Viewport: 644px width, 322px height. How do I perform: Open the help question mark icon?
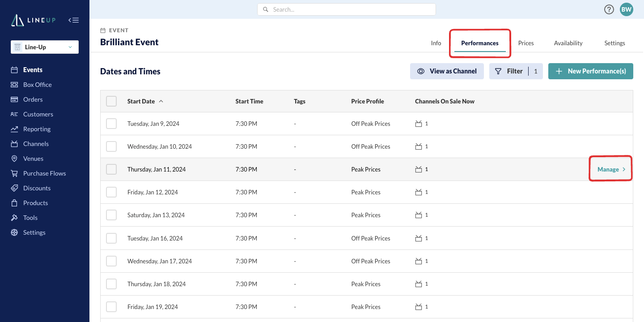pyautogui.click(x=609, y=9)
